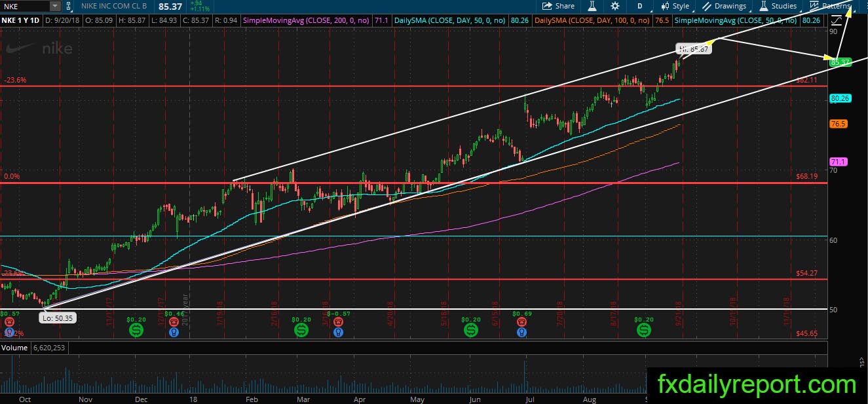Open the Studies menu

778,6
